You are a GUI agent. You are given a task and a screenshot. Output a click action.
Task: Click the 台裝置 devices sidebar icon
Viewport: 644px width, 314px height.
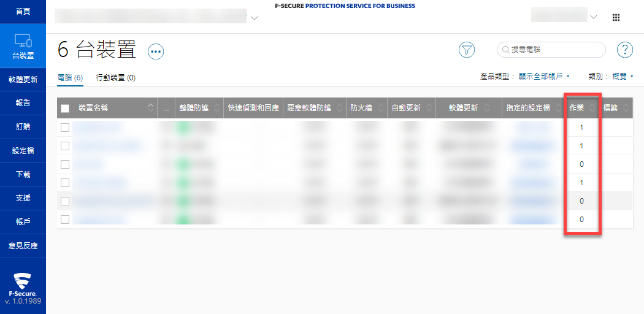tap(23, 46)
